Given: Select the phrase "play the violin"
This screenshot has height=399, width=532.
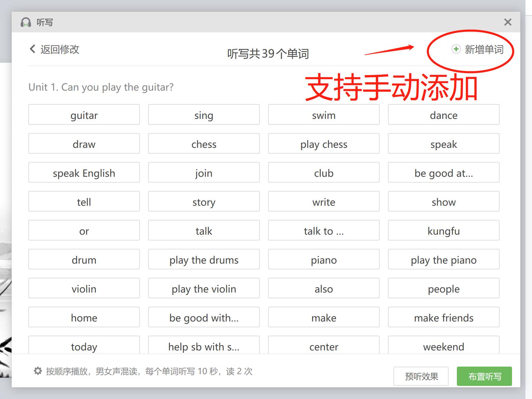Looking at the screenshot, I should coord(204,288).
